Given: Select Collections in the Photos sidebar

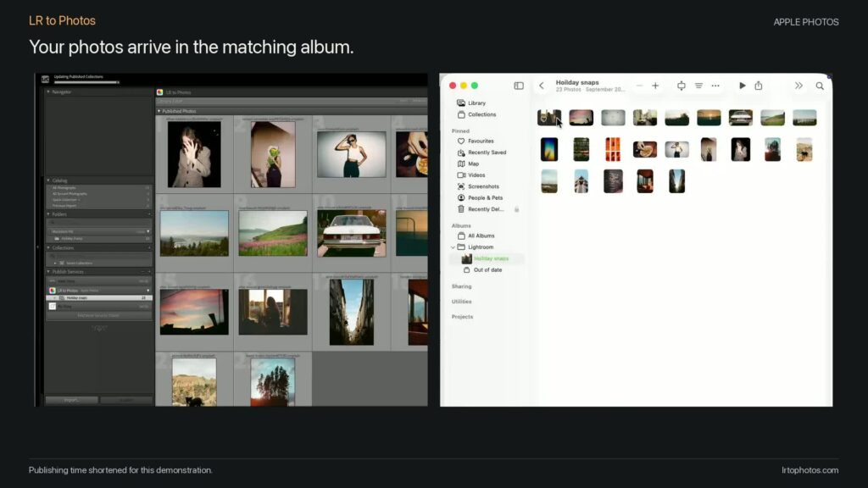Looking at the screenshot, I should (476, 114).
